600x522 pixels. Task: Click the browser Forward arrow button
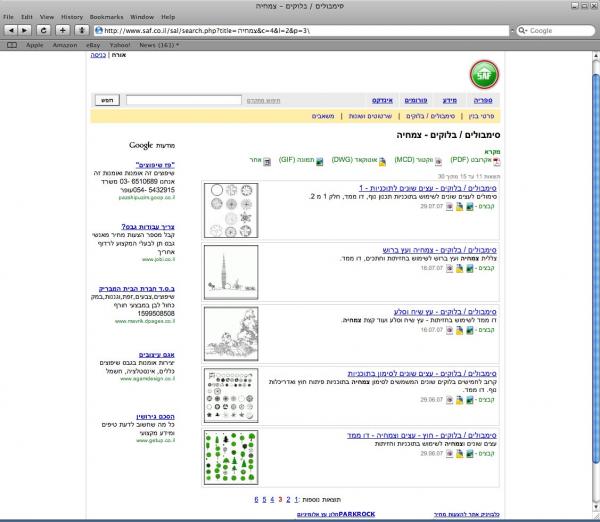pos(24,30)
